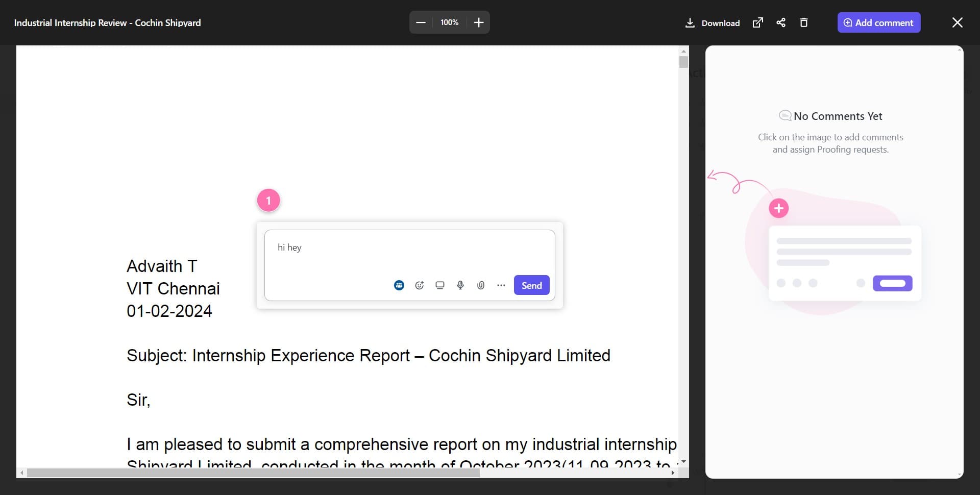Viewport: 980px width, 495px height.
Task: Click the vertical scrollbar thumb of the document
Action: tap(683, 62)
